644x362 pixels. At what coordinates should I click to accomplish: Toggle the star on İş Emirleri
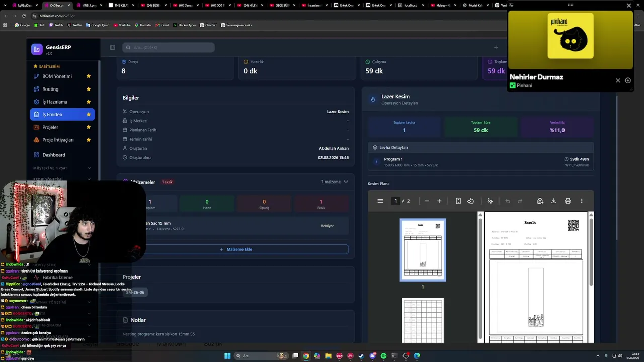[89, 114]
